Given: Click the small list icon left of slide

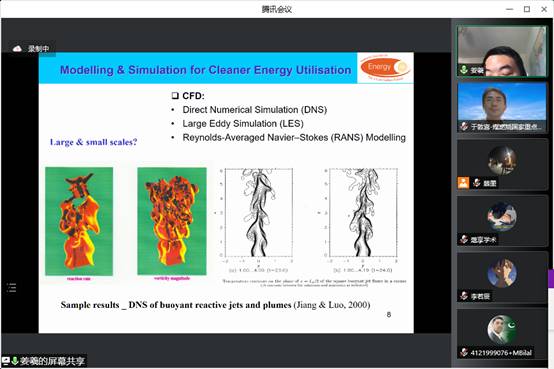Looking at the screenshot, I should click(11, 288).
